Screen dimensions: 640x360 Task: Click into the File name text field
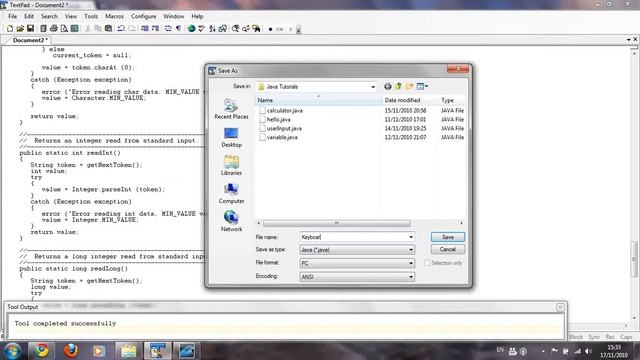(353, 237)
